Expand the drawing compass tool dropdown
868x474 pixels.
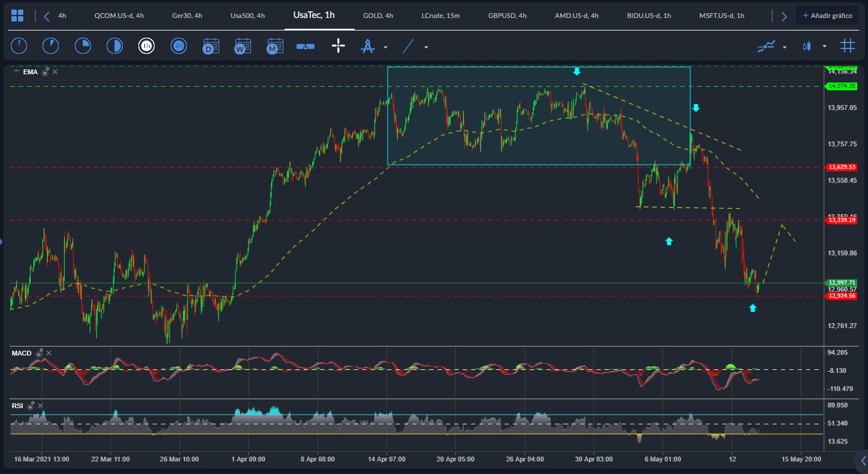[x=385, y=47]
